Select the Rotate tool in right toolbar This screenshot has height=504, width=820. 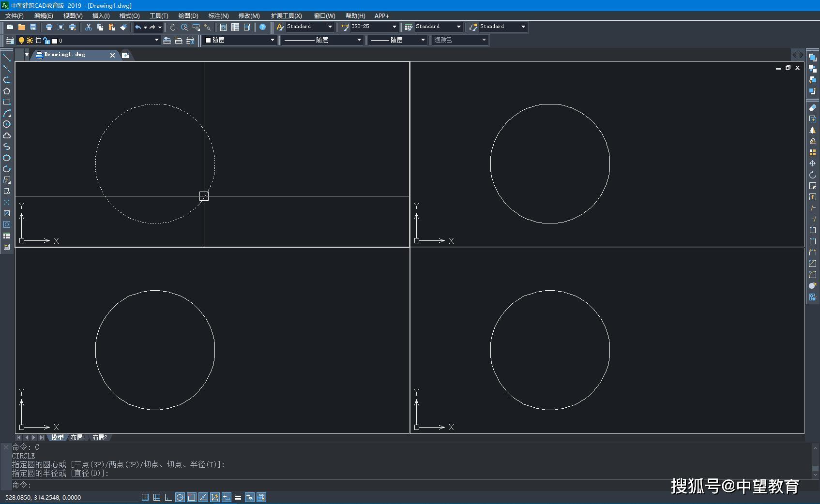813,175
